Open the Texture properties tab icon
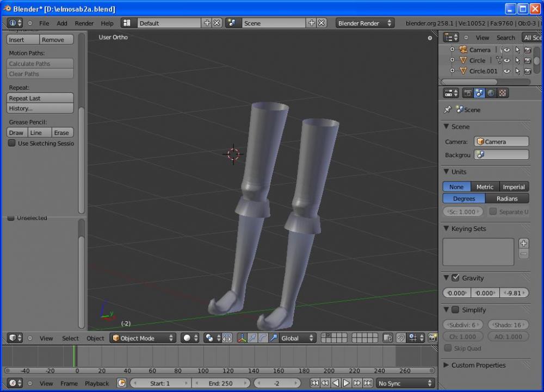This screenshot has height=392, width=544. click(503, 93)
